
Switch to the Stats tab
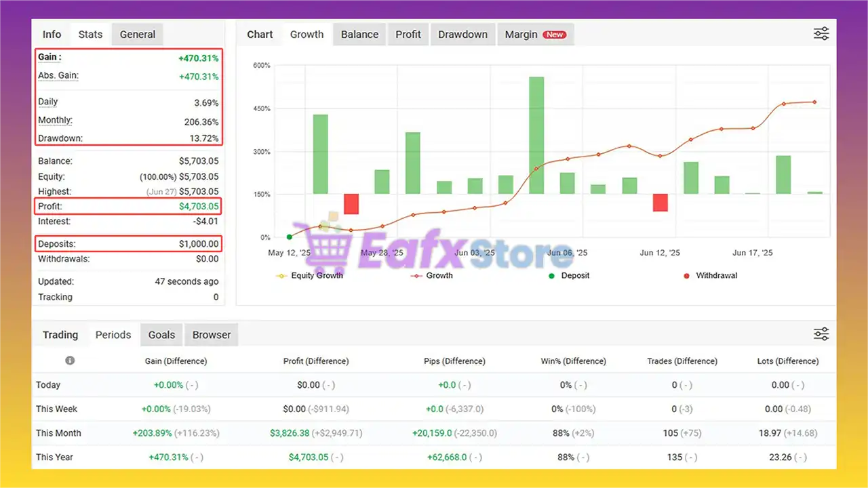(x=90, y=35)
